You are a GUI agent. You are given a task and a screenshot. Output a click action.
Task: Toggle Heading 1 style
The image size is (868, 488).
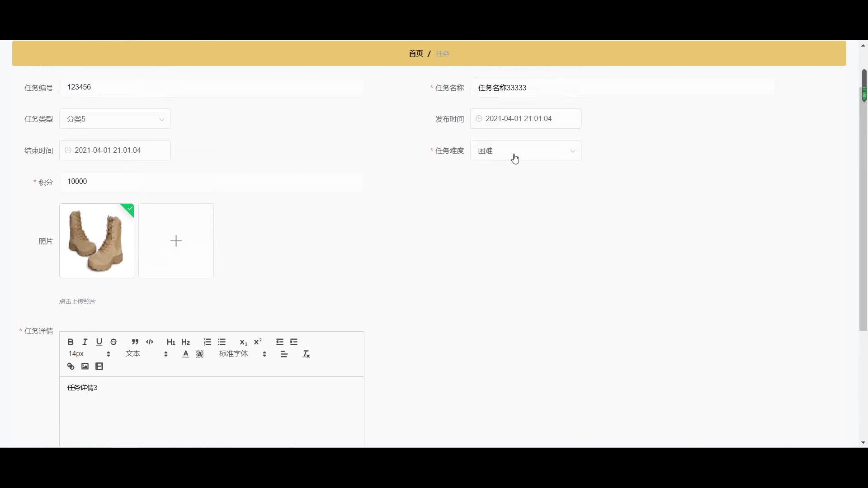point(170,342)
